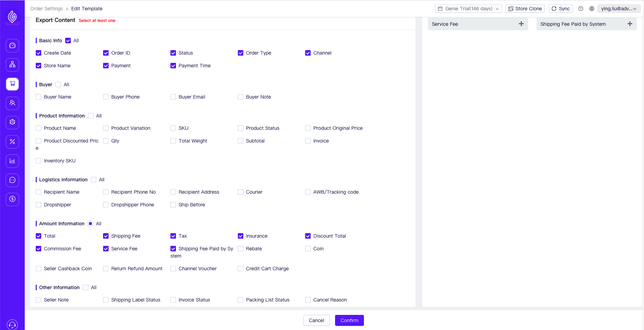
Task: Uncheck the Channel checkbox
Action: pyautogui.click(x=308, y=53)
